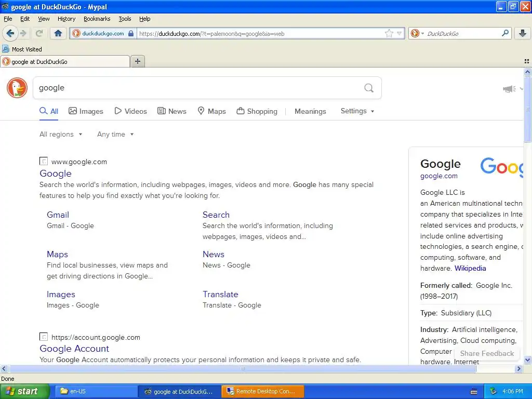This screenshot has height=399, width=532.
Task: Click the list all tabs grid icon
Action: [527, 61]
